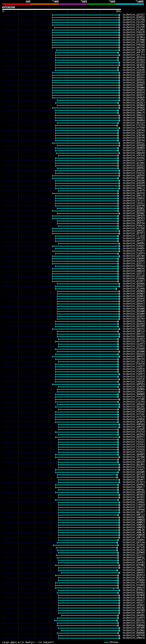Select hit label UniRef100_Q9SNW4

pyautogui.click(x=134, y=87)
